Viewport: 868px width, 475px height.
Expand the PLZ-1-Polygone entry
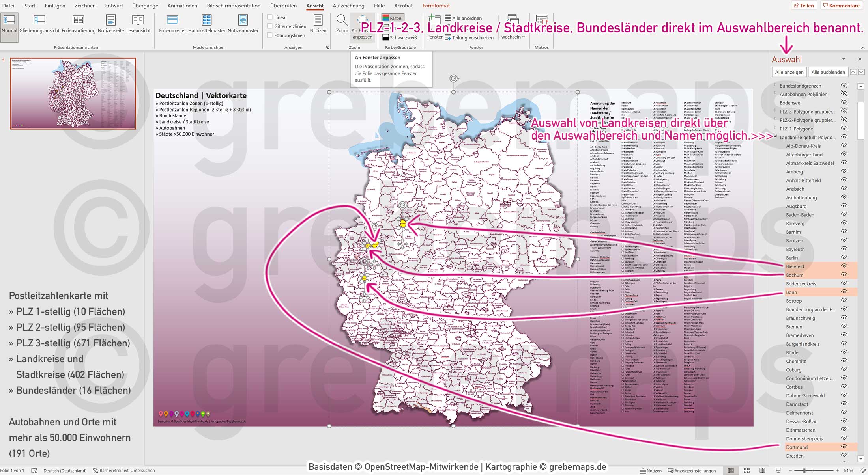(x=776, y=129)
